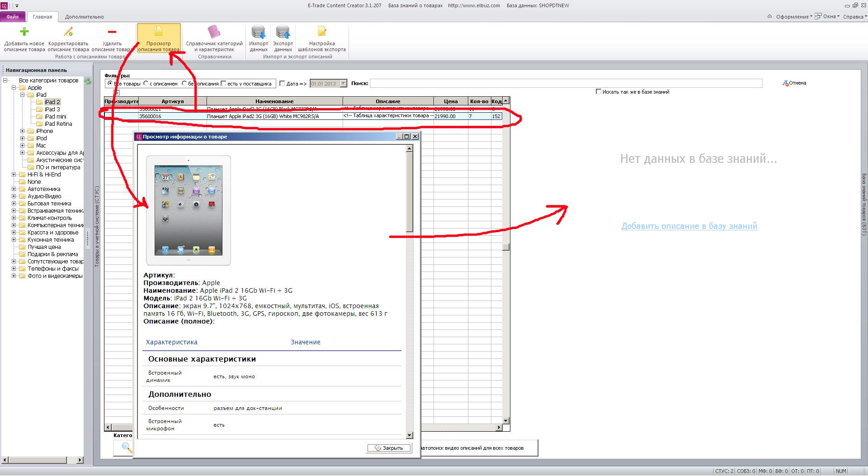Switch to the Дополнительно ribbon tab
Screen dimensions: 868x476
(x=85, y=17)
